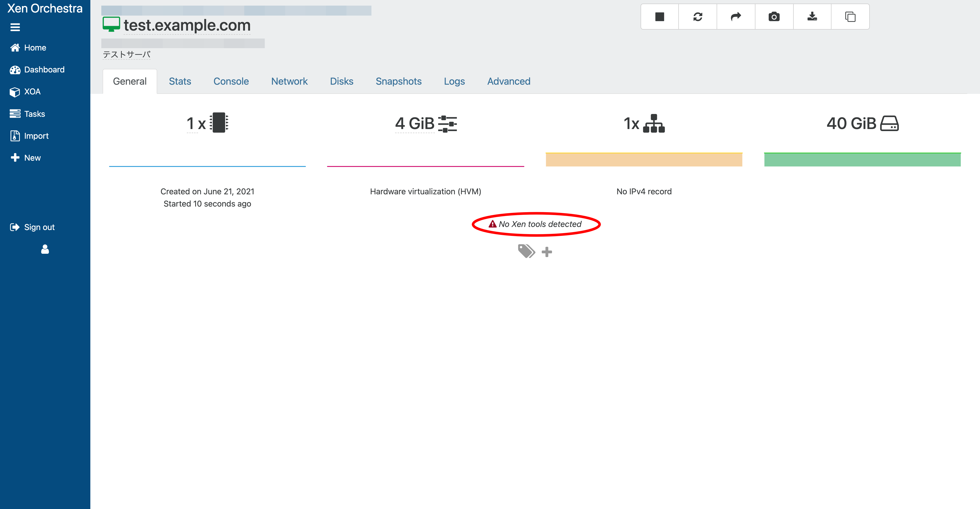
Task: Stop the VM with the square icon
Action: (660, 17)
